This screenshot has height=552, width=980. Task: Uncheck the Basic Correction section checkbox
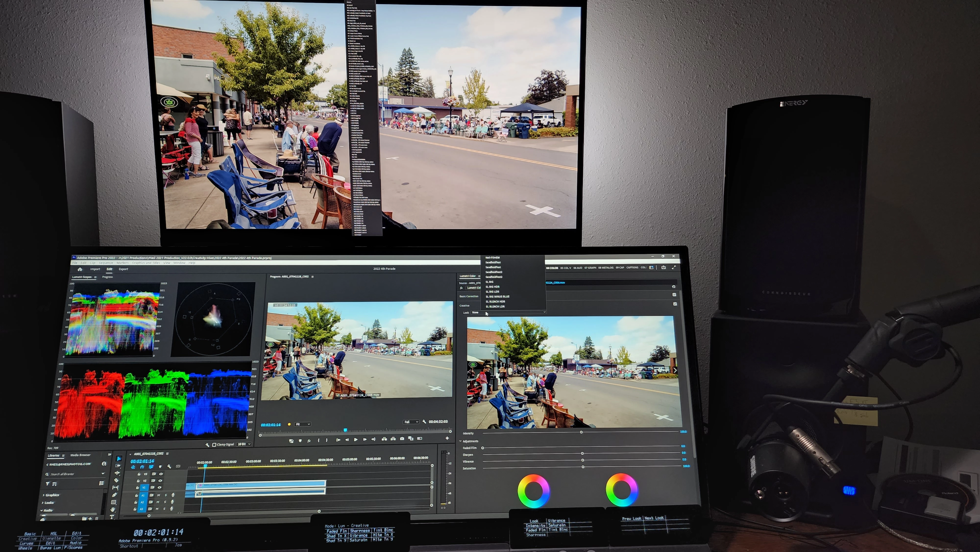click(674, 295)
